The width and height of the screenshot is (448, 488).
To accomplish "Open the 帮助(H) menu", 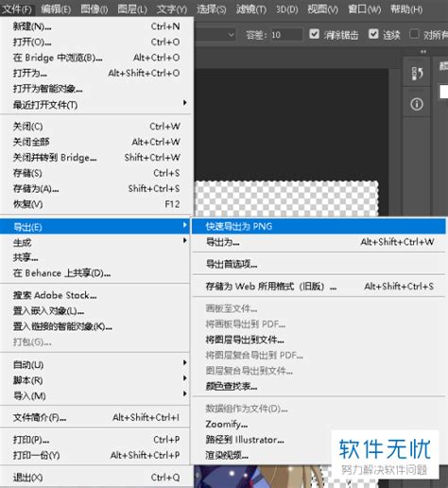I will tap(406, 9).
